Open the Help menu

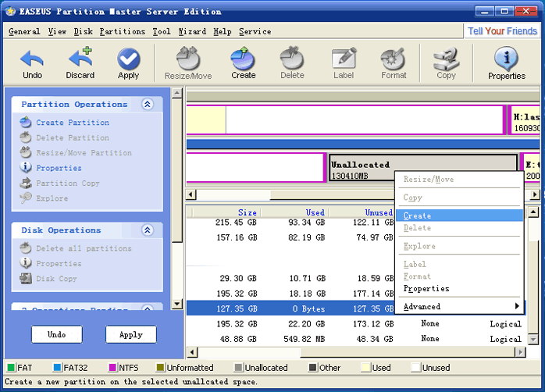(x=223, y=31)
